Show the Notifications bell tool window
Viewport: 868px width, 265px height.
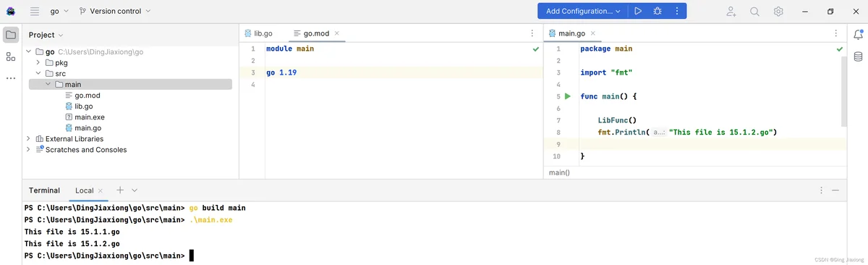coord(858,34)
